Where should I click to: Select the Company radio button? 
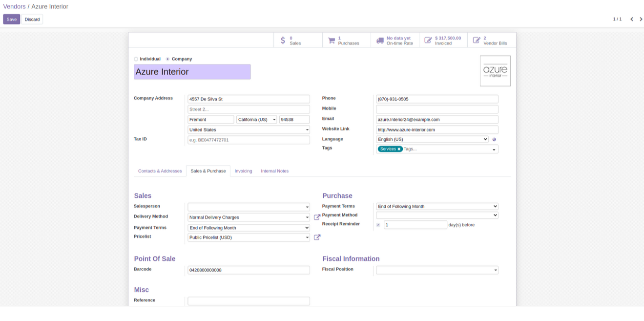[x=168, y=59]
